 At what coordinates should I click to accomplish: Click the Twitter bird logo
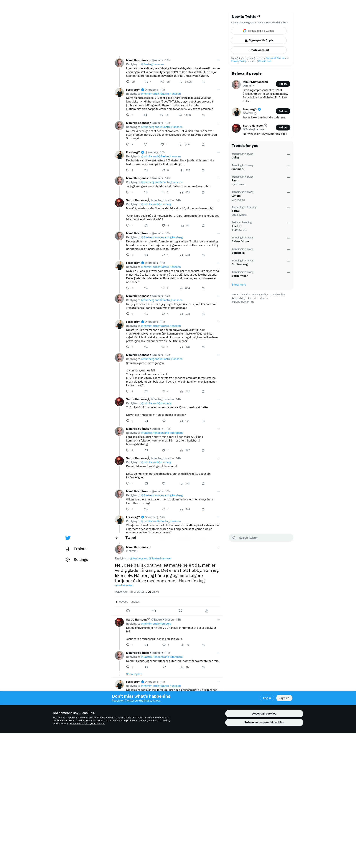pyautogui.click(x=68, y=538)
